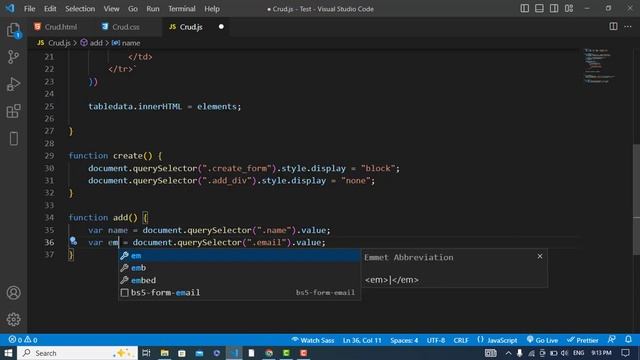Click the unsaved dot on Crud.js tab
Viewport: 640px width, 360px height.
click(x=221, y=27)
